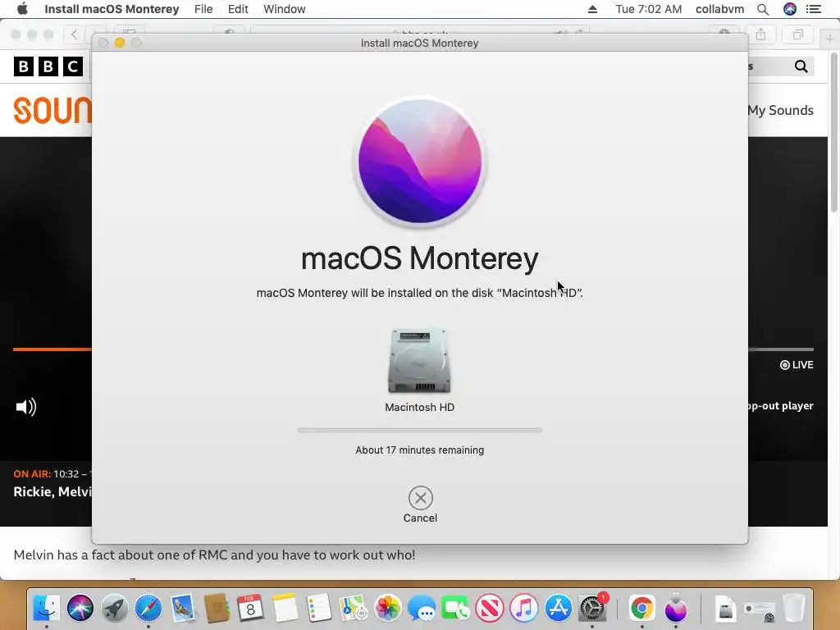
Task: Click the Macintosh HD disk icon
Action: (x=419, y=361)
